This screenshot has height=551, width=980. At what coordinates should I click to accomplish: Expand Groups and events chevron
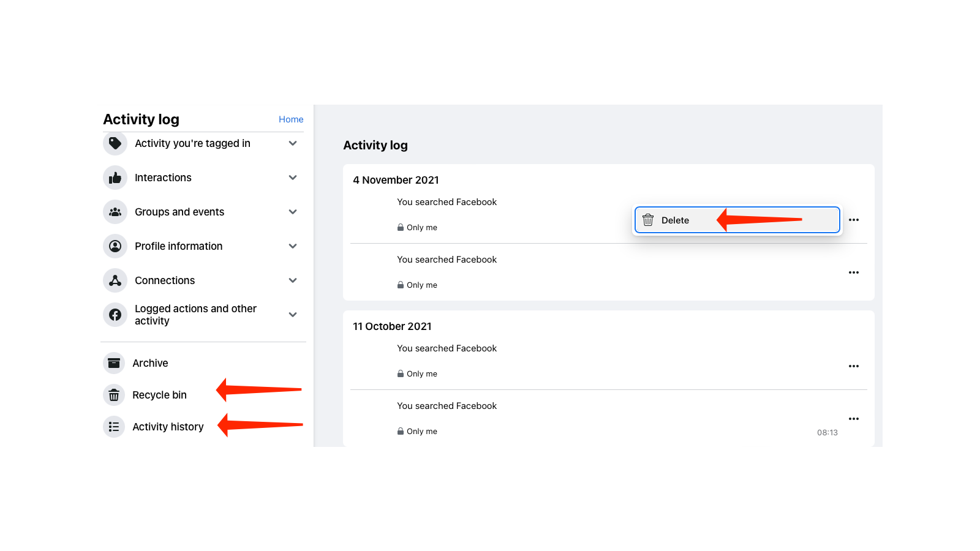click(x=293, y=212)
